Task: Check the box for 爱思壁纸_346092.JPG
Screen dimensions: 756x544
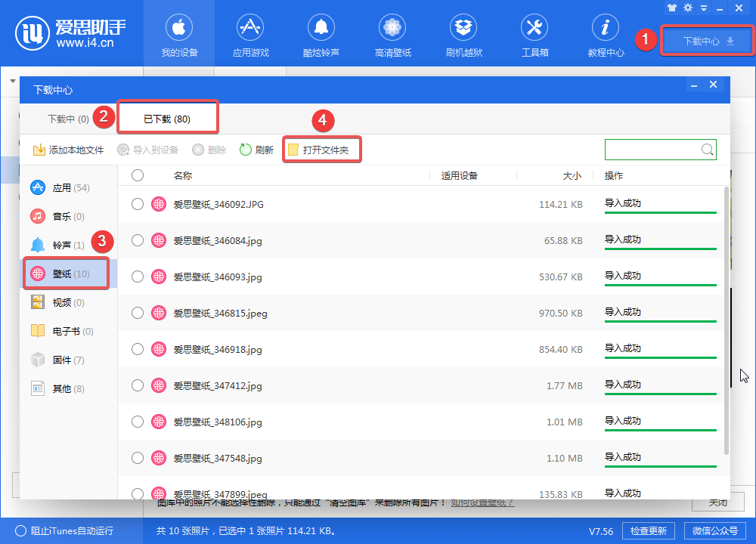Action: coord(137,203)
